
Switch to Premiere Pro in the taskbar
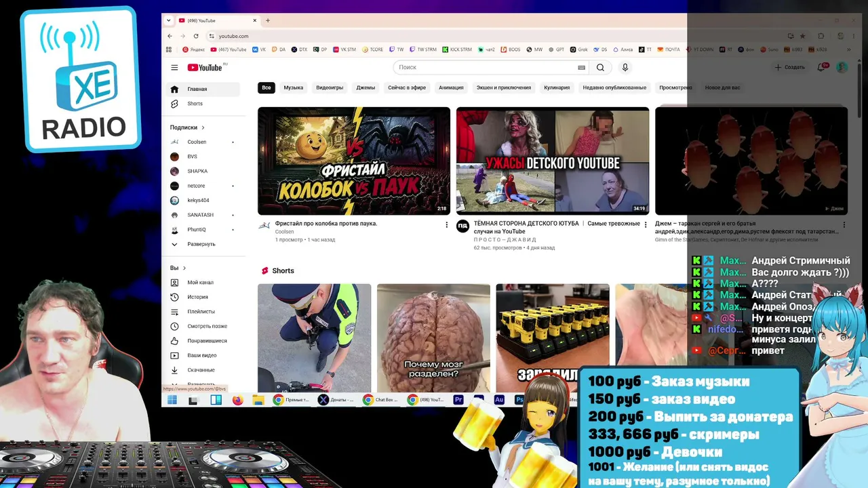coord(458,400)
